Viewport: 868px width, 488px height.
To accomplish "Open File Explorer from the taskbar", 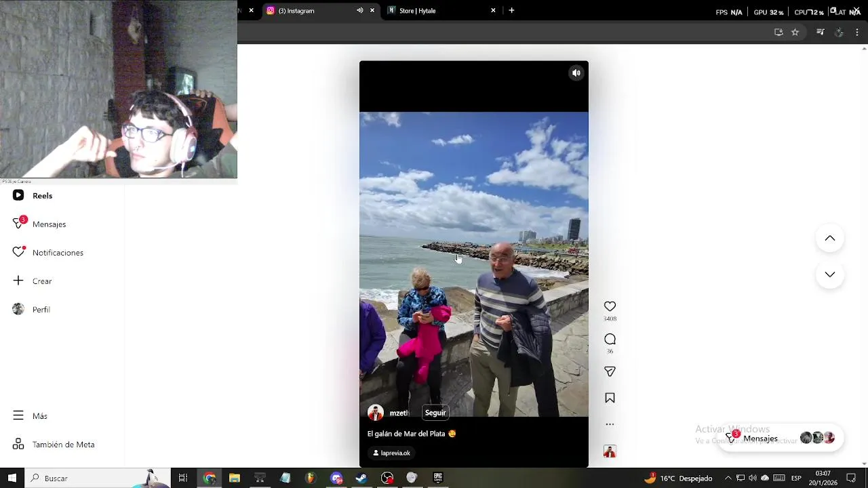I will tap(235, 478).
